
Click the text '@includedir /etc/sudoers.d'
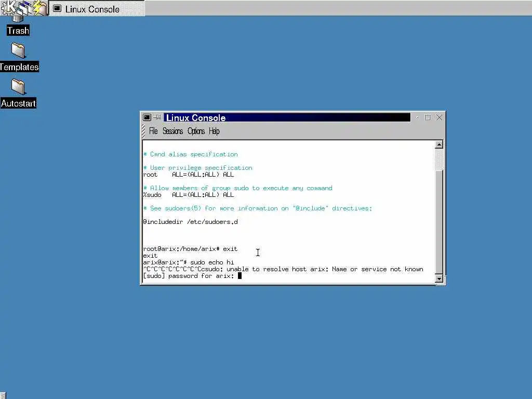pos(190,222)
